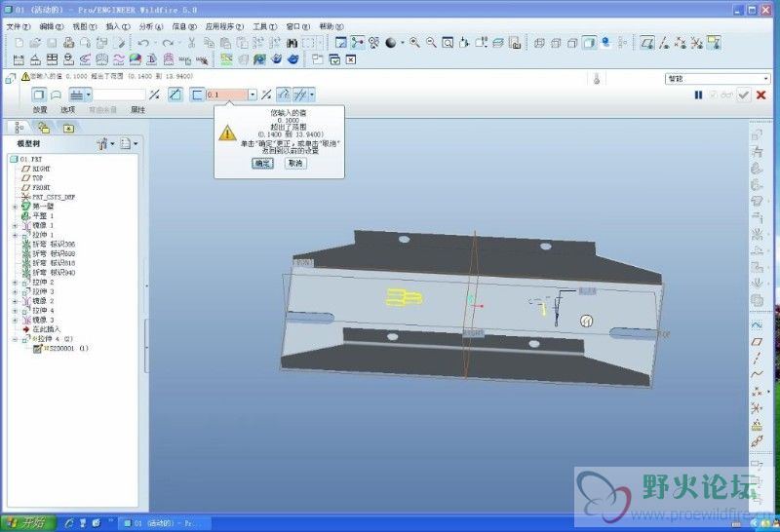Click the spin center icon
Viewport: 780px width, 532px height.
click(357, 43)
